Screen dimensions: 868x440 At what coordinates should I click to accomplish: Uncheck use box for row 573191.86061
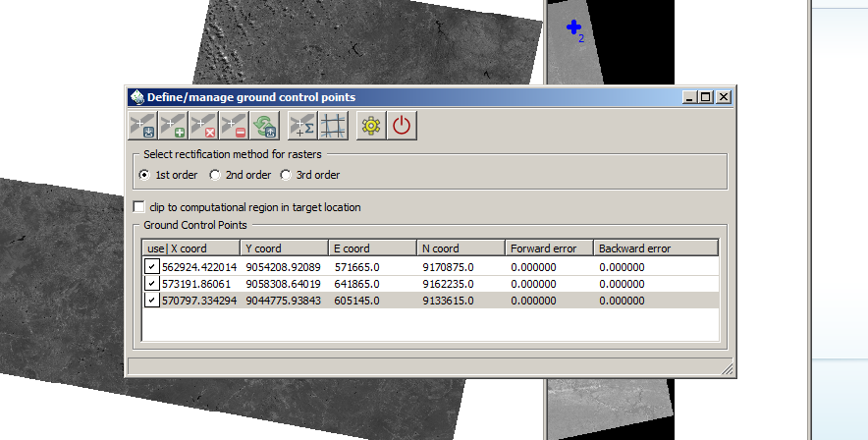[x=151, y=284]
